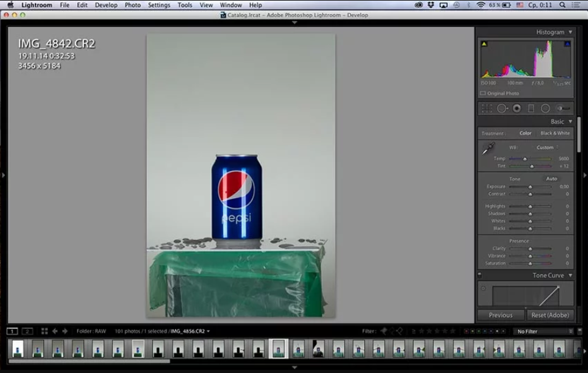Viewport: 588px width, 373px height.
Task: Pick the White Balance eyedropper tool
Action: [x=488, y=148]
